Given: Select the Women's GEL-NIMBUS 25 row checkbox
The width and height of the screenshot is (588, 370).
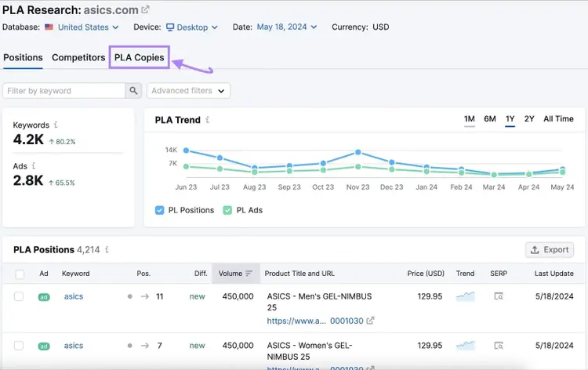Looking at the screenshot, I should [19, 346].
